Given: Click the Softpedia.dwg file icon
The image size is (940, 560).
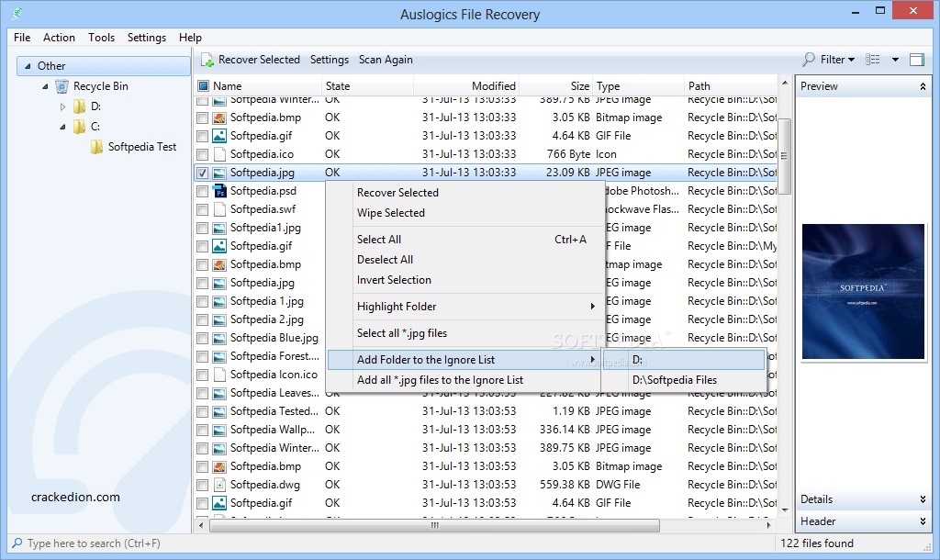Looking at the screenshot, I should (x=220, y=485).
